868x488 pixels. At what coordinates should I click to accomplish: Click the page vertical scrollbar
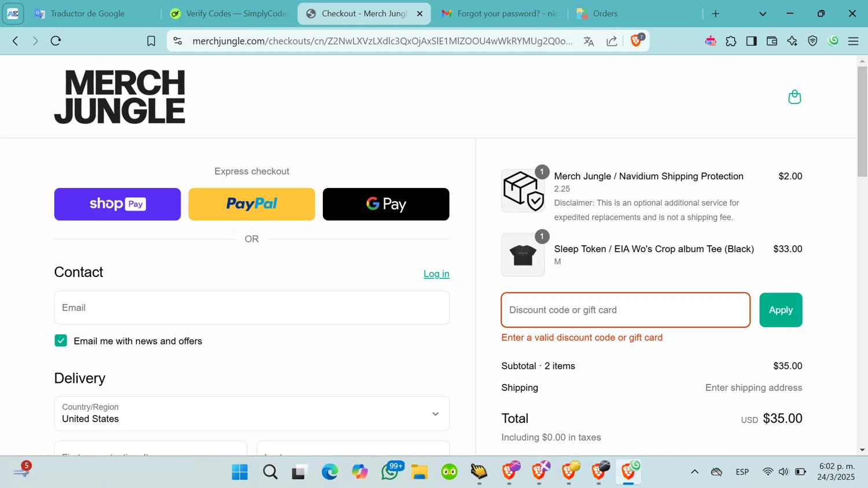(x=862, y=121)
